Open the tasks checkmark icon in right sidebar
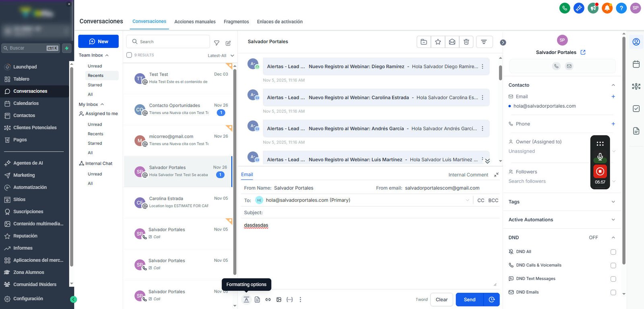 point(636,108)
